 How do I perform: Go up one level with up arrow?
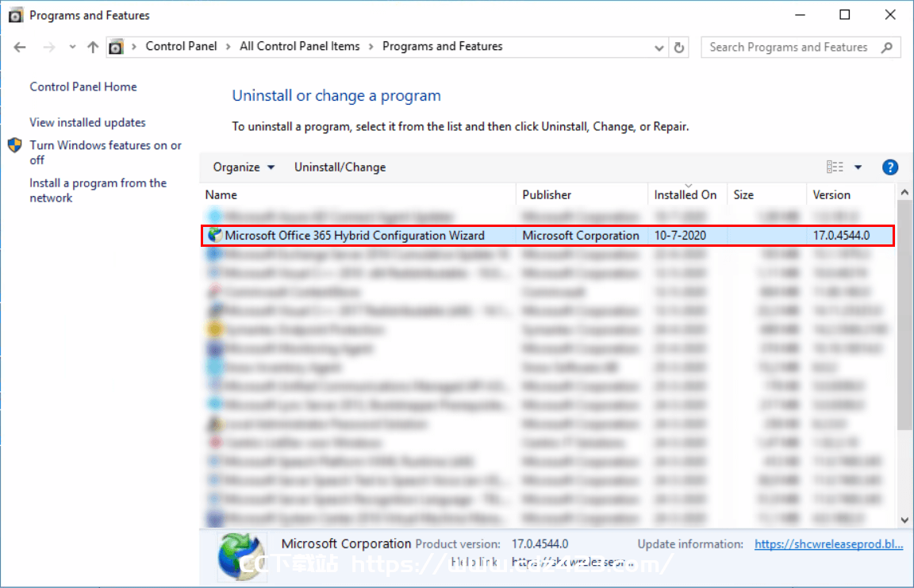tap(93, 47)
